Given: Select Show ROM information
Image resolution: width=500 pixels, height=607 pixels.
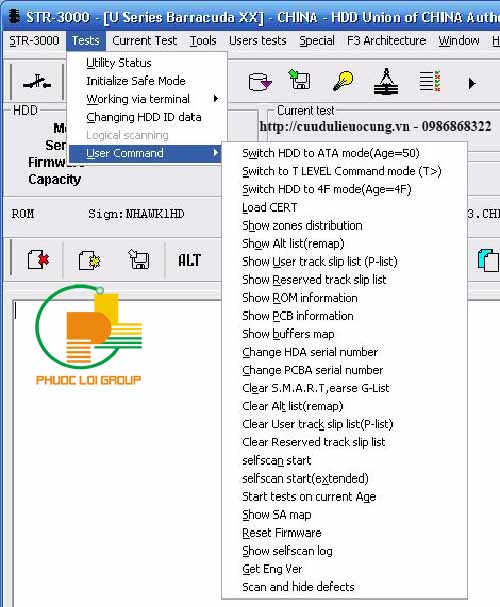Looking at the screenshot, I should pos(344,298).
